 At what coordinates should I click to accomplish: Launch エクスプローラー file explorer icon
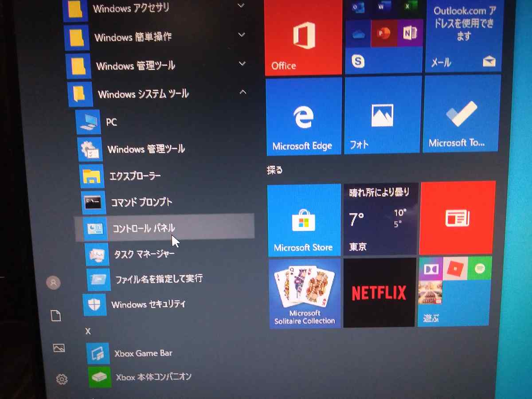(92, 176)
